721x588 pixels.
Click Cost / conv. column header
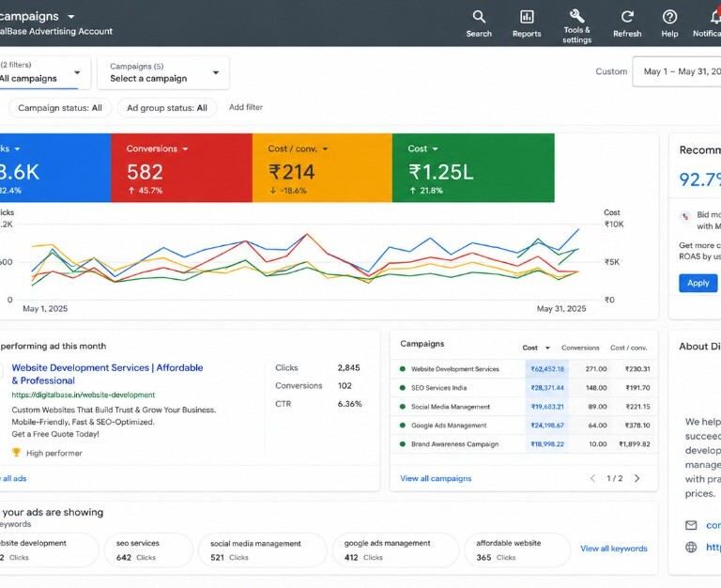629,348
